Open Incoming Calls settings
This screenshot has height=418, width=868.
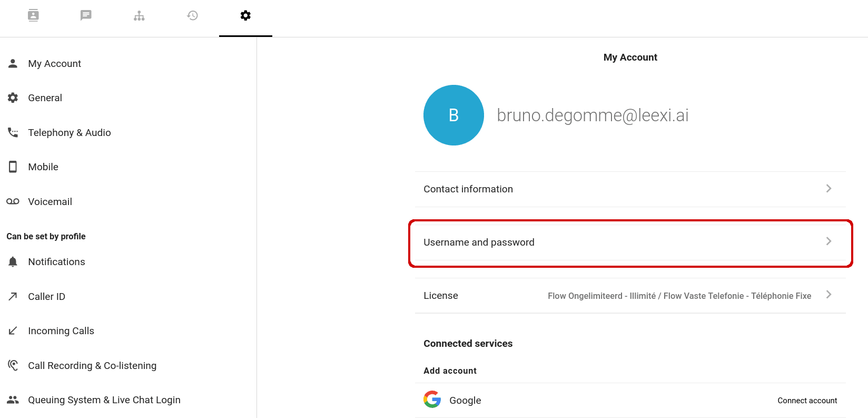pyautogui.click(x=61, y=331)
